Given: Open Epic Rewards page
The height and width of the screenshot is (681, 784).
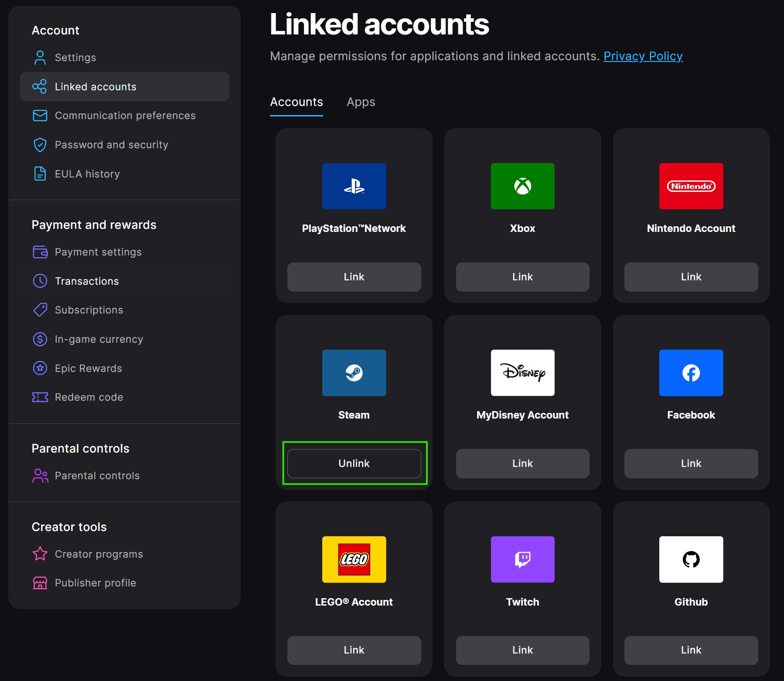Looking at the screenshot, I should (x=88, y=368).
